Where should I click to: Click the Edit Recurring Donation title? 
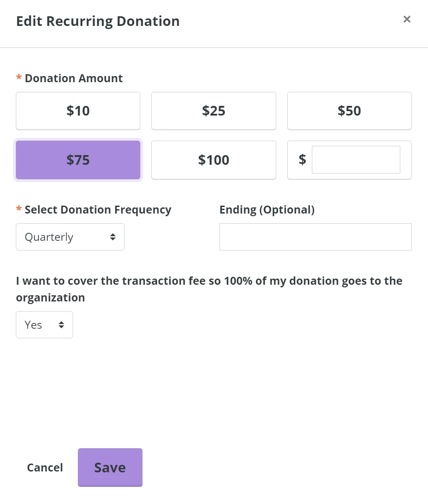[98, 21]
